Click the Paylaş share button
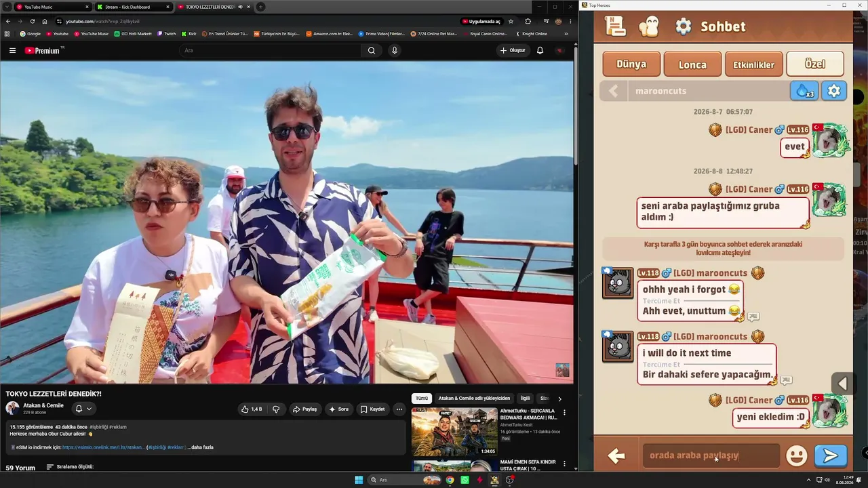Screen dimensions: 868x488 (x=304, y=409)
